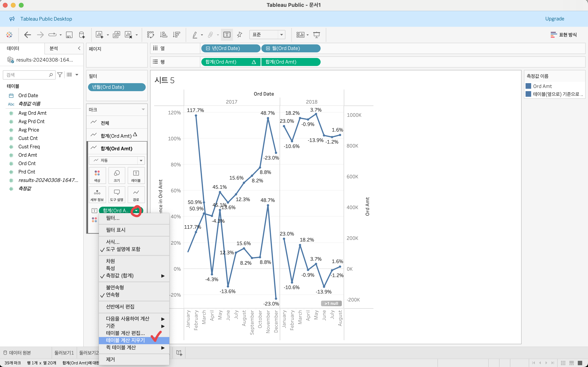
Task: Toggle 도구 설명에 포함 menu option
Action: (x=123, y=249)
